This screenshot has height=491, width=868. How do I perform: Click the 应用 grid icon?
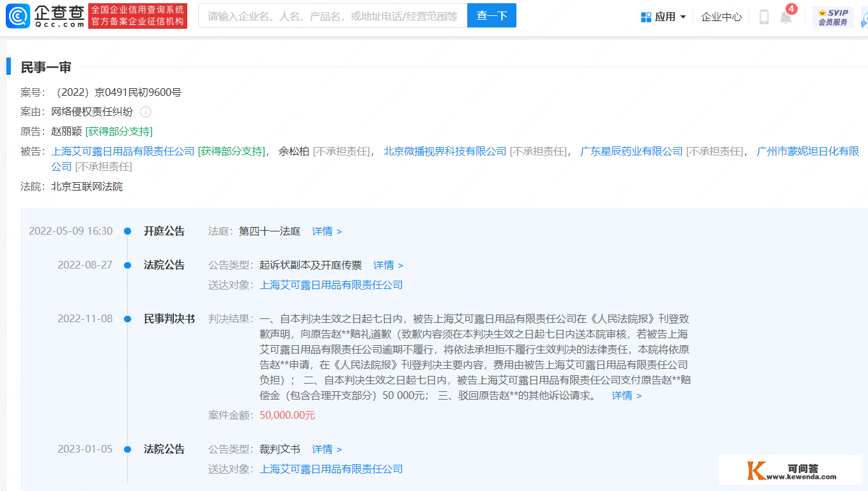pos(646,17)
